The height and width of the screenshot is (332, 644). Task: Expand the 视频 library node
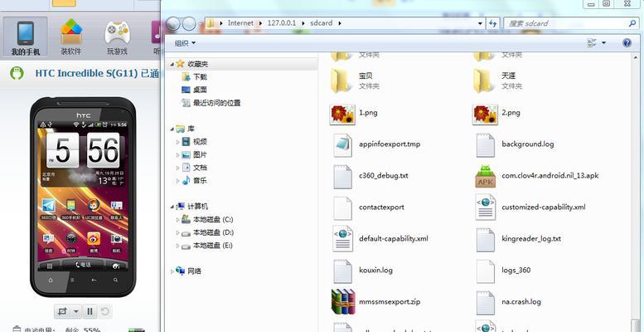coord(178,142)
